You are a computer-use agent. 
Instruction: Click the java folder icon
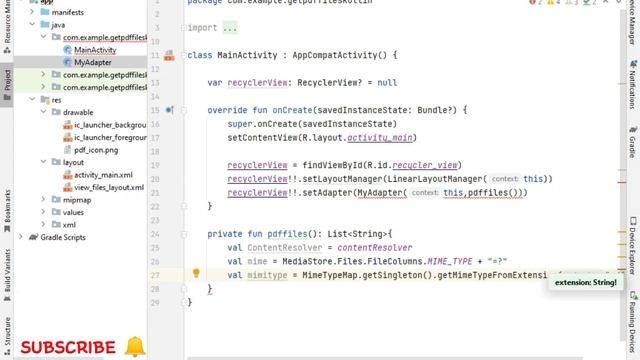[x=45, y=24]
